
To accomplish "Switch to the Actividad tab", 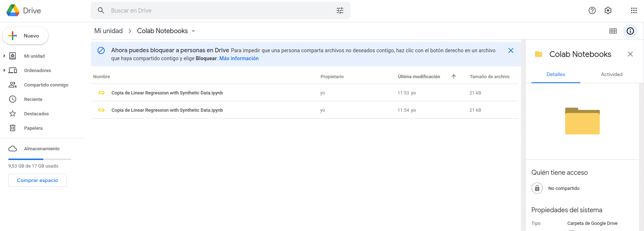I will coord(612,74).
